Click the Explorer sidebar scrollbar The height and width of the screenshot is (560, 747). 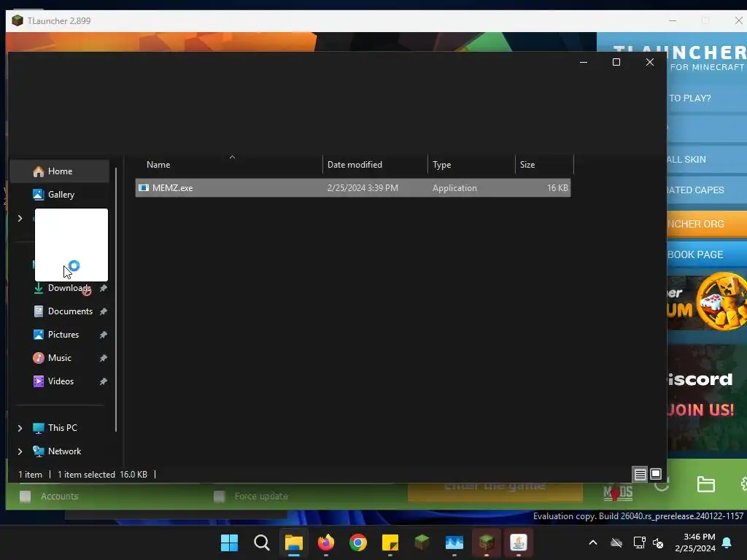116,300
